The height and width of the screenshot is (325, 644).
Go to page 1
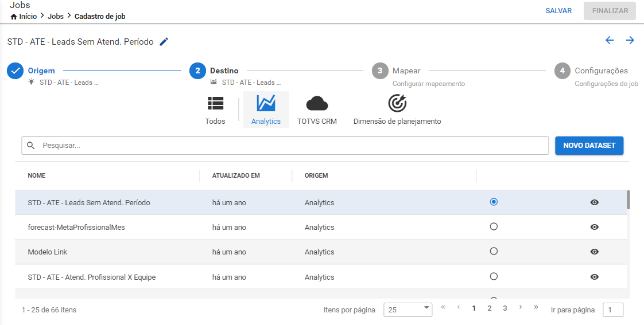pos(474,308)
